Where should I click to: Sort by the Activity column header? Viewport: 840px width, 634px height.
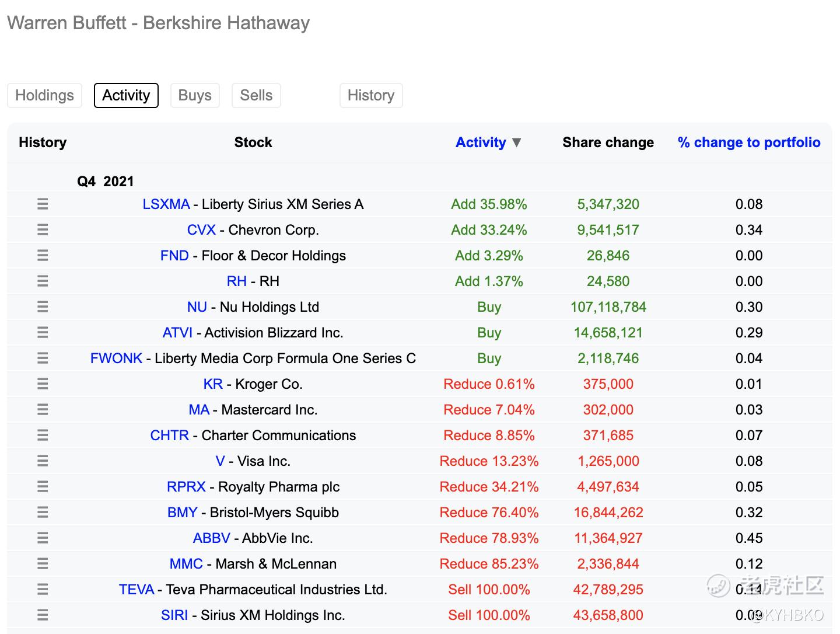[x=481, y=142]
